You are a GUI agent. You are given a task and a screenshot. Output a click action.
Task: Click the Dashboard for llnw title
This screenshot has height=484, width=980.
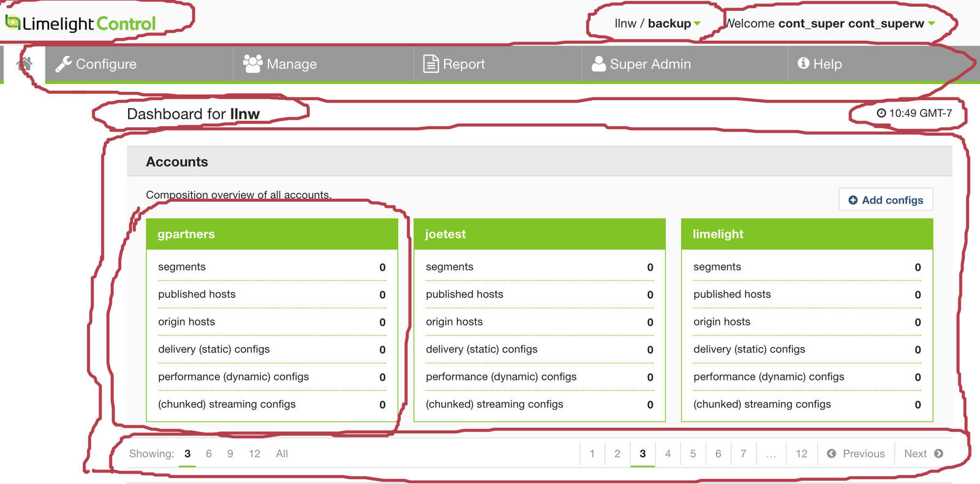193,114
